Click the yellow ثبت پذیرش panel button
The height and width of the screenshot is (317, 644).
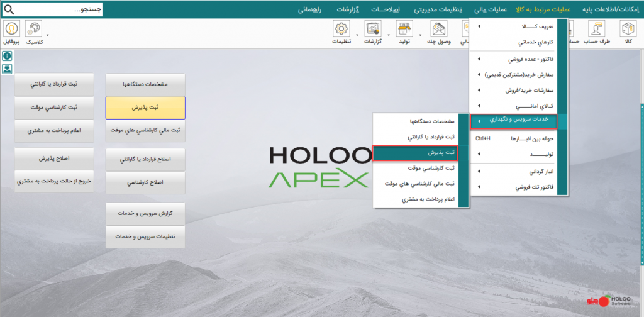click(x=145, y=108)
